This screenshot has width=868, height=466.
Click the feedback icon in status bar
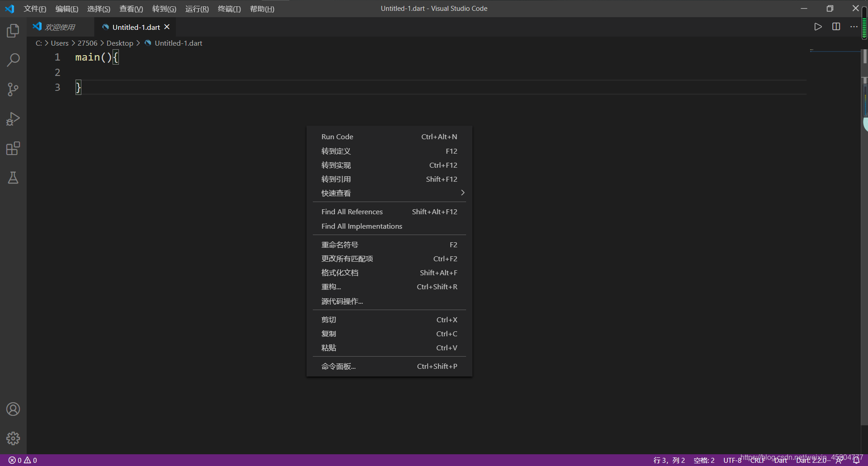(840, 460)
